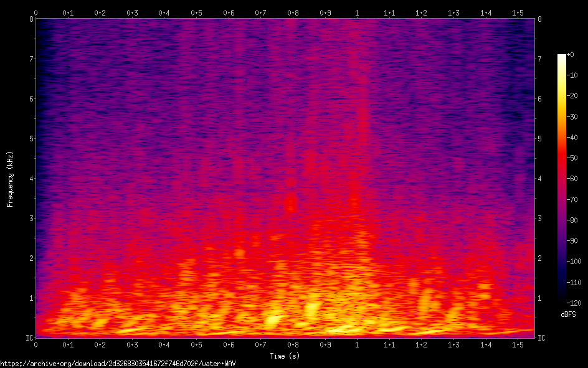Click the 'Time (s)' axis label
Image resolution: width=588 pixels, height=368 pixels.
(x=285, y=356)
